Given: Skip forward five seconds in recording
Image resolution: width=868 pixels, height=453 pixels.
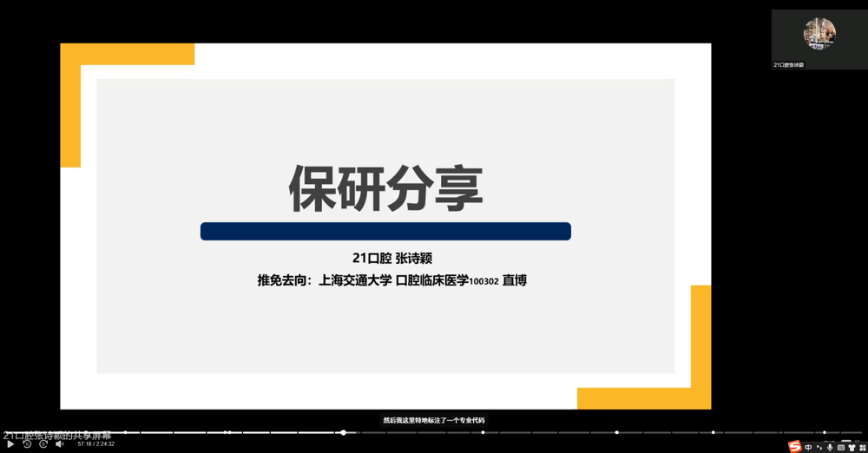Looking at the screenshot, I should coord(43,444).
